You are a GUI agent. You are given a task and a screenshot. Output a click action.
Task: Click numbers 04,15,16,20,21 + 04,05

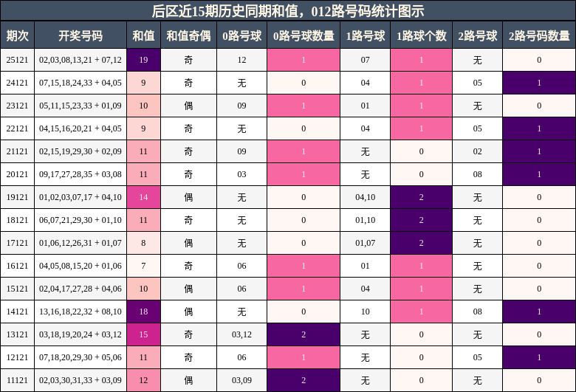click(x=80, y=128)
